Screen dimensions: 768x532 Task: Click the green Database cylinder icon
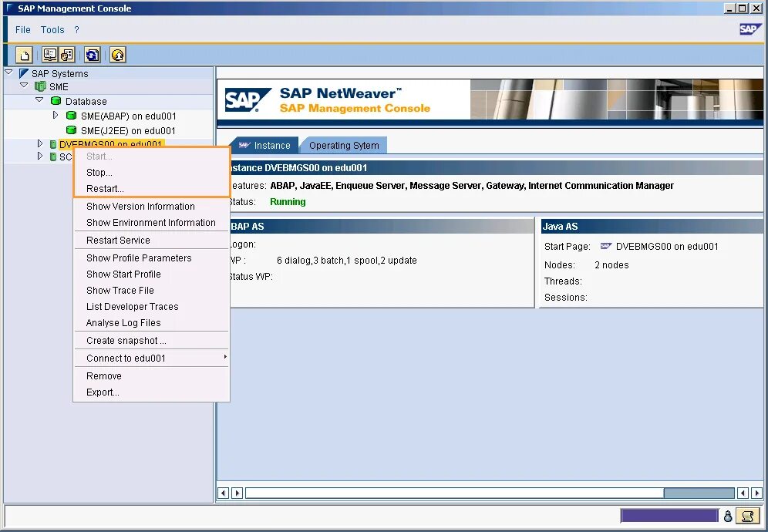pyautogui.click(x=56, y=101)
